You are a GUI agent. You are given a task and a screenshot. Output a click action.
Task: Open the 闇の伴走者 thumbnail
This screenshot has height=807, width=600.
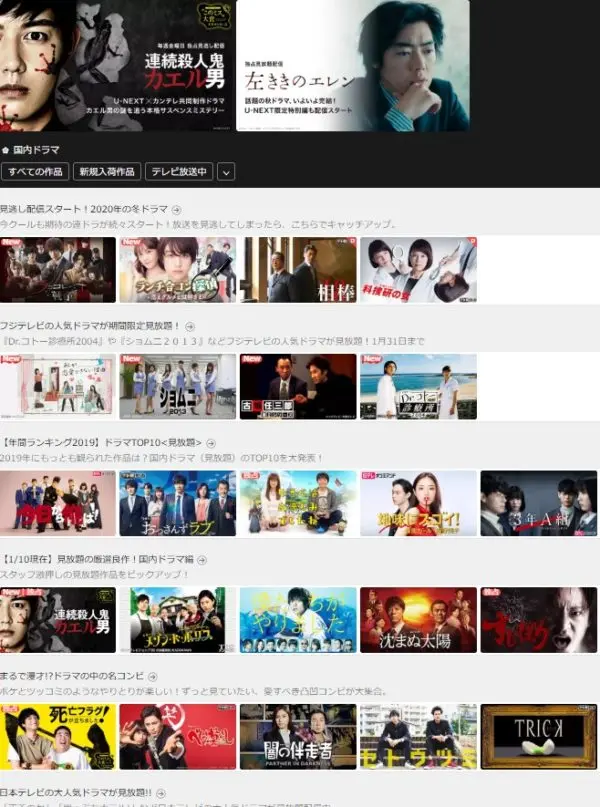(x=298, y=737)
